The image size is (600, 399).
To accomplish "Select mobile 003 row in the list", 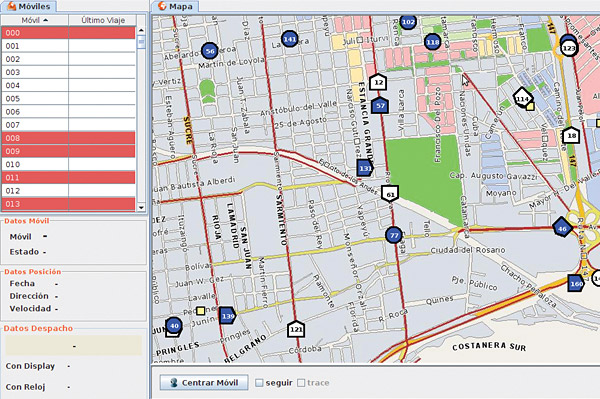I will (x=68, y=72).
